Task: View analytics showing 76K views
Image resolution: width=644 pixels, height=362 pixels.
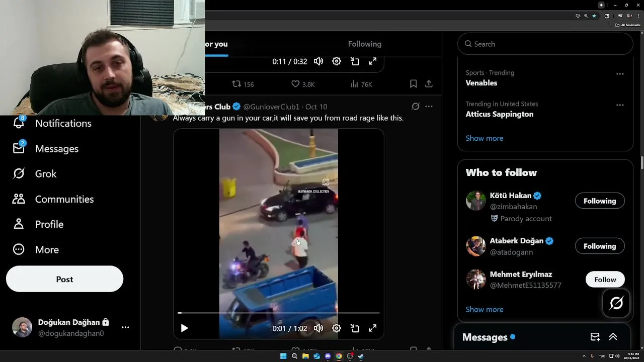Action: 361,84
